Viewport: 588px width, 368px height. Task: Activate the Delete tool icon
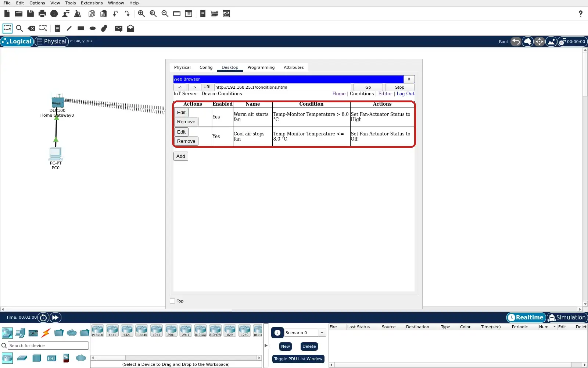point(31,28)
